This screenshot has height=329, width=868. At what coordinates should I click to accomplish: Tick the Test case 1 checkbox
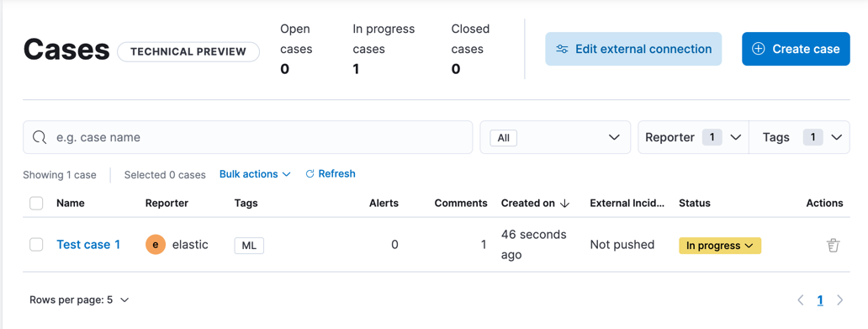point(36,245)
